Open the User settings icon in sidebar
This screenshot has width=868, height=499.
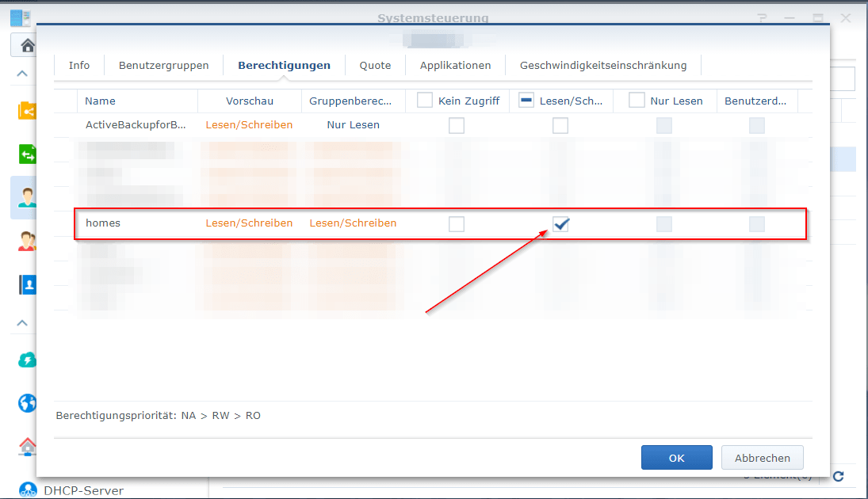(x=26, y=197)
